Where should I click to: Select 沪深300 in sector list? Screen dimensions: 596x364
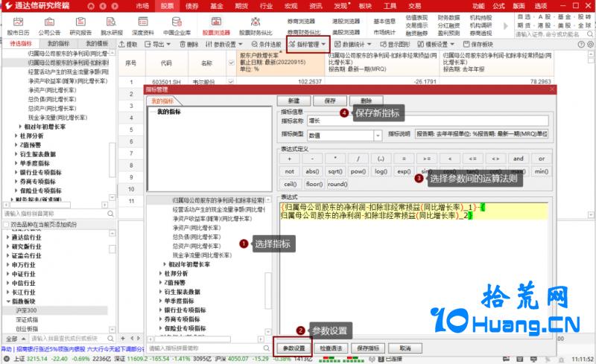tap(27, 310)
